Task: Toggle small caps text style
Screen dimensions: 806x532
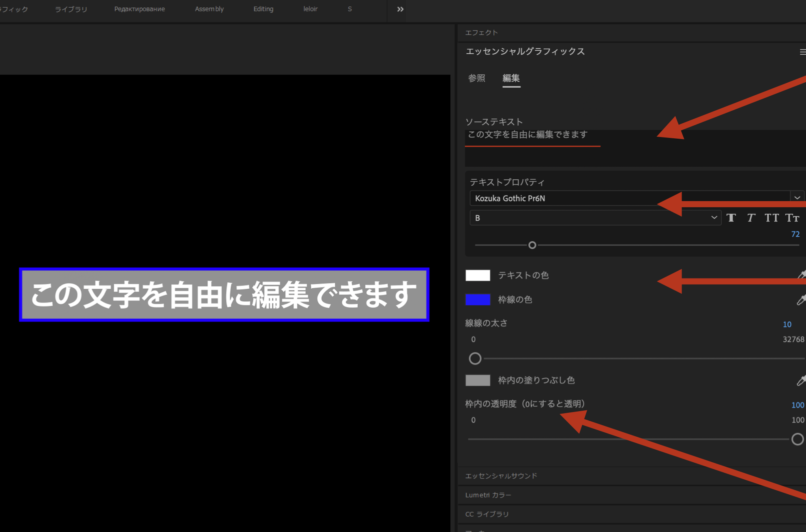Action: (x=792, y=218)
